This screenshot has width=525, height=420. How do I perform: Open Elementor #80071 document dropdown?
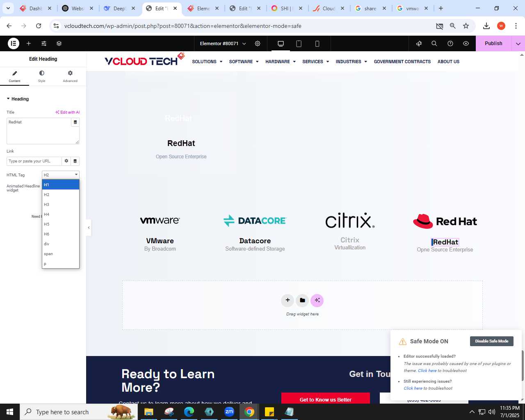[223, 43]
